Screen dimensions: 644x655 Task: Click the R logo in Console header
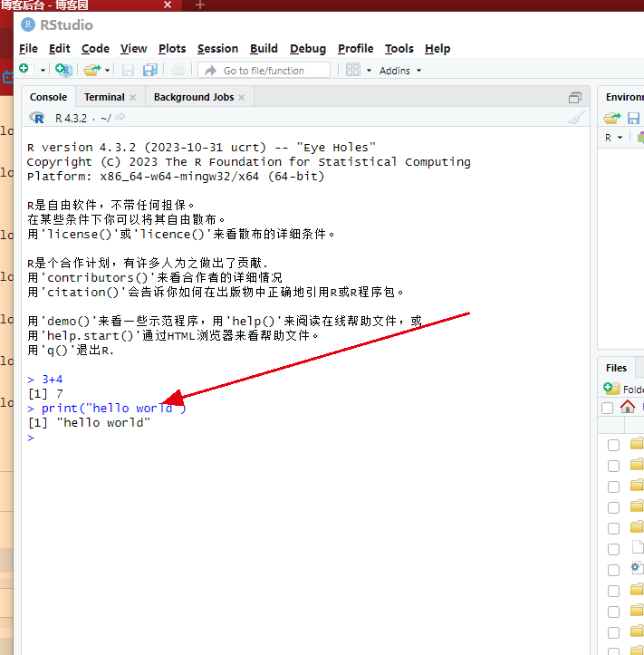click(37, 118)
